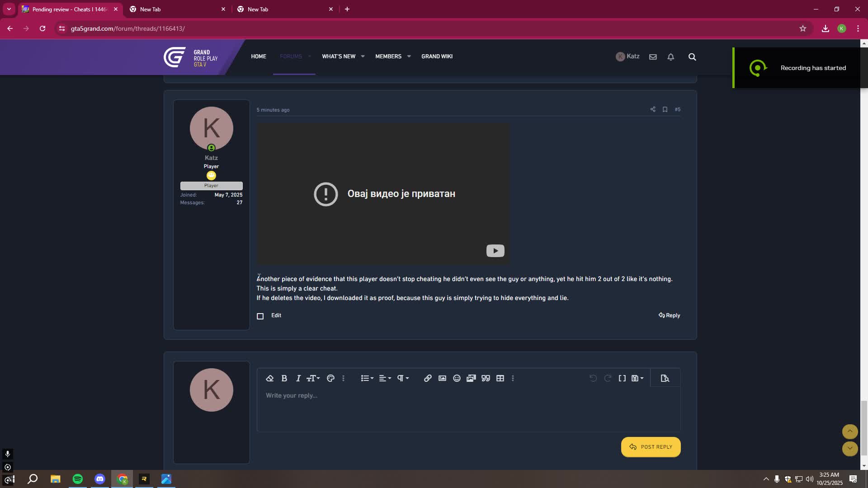
Task: Tick the checkbox next to Edit
Action: coord(260,316)
